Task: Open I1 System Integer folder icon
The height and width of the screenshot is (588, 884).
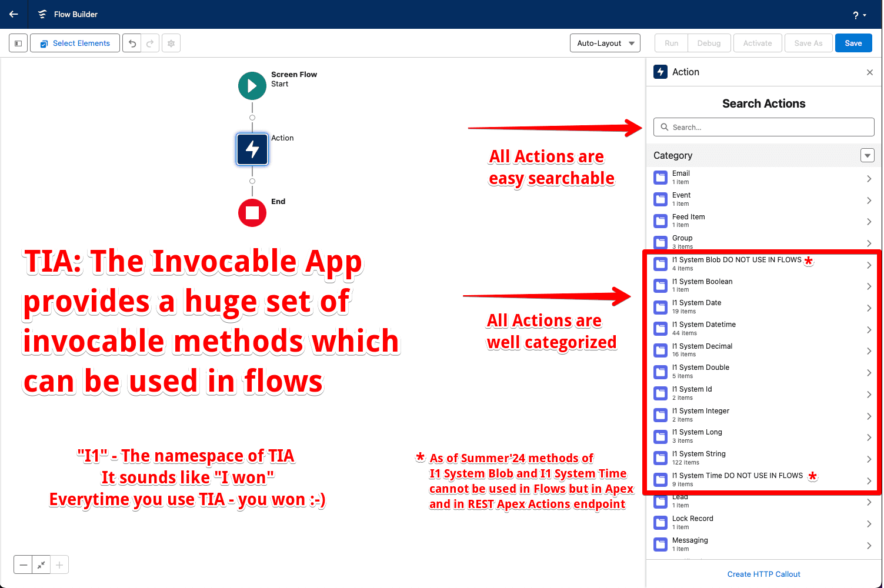Action: [x=661, y=415]
